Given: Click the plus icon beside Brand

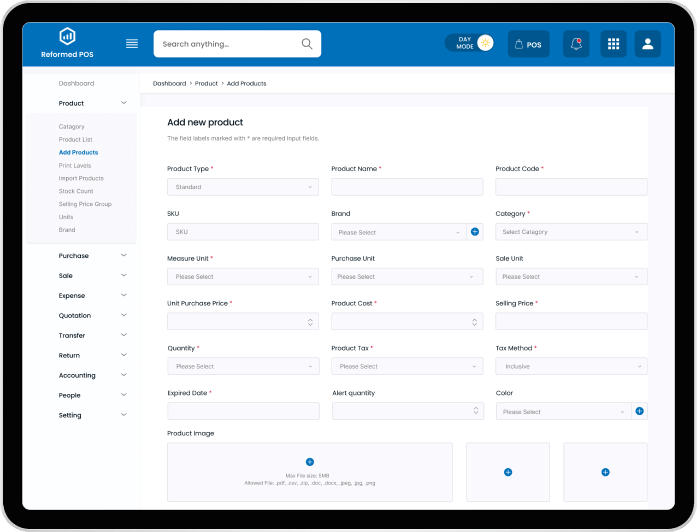Looking at the screenshot, I should click(x=475, y=232).
